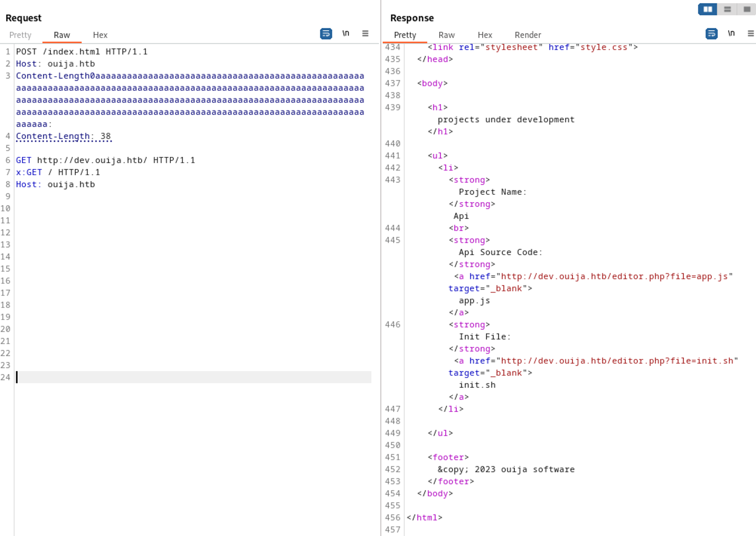Place cursor on Content-Length: 38 header
Image resolution: width=756 pixels, height=536 pixels.
64,136
